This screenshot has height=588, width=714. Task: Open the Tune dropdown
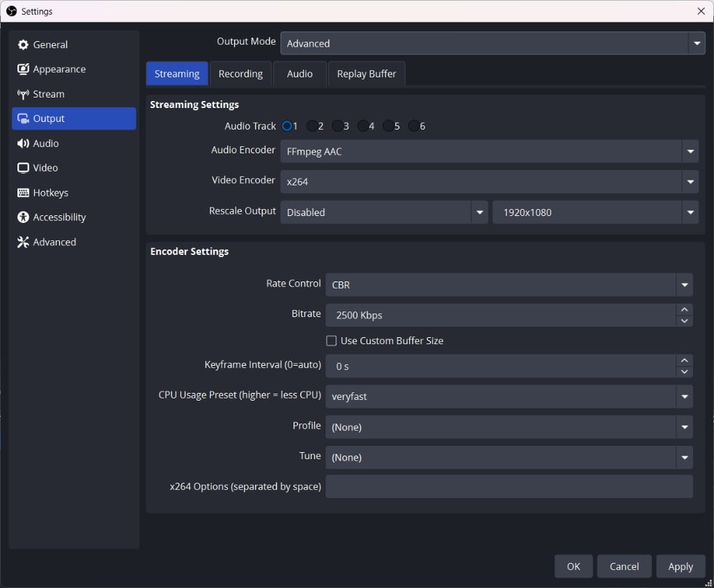coord(509,458)
